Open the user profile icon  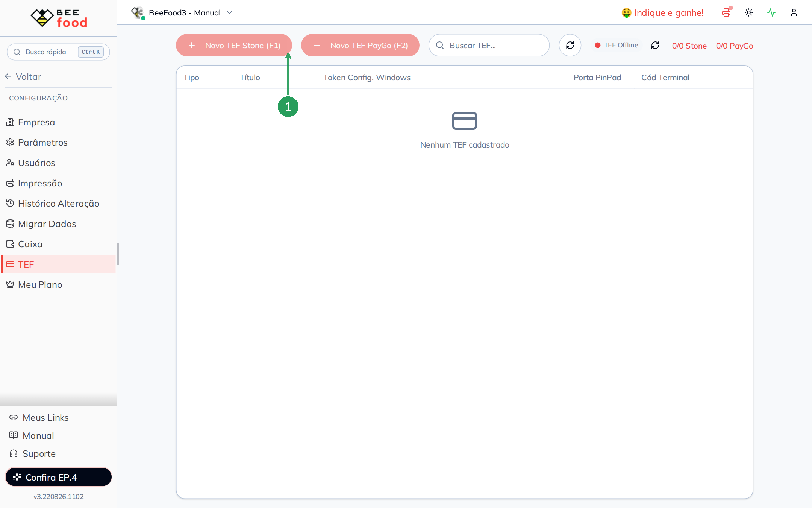point(794,12)
